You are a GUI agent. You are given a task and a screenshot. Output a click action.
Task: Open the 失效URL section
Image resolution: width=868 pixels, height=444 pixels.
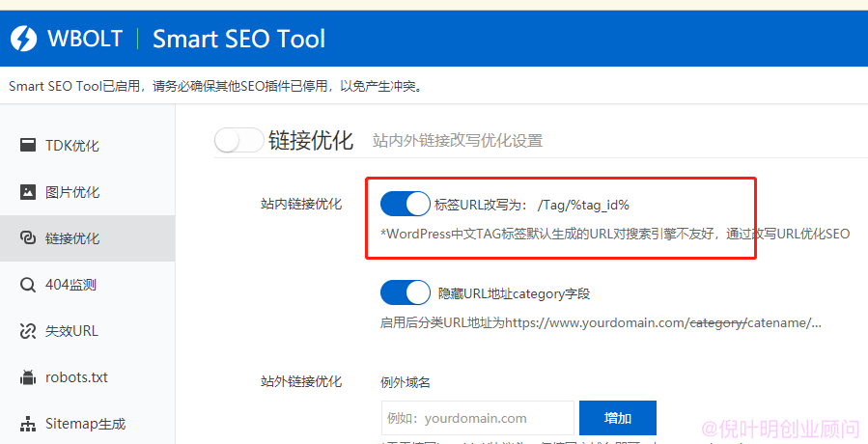88,331
